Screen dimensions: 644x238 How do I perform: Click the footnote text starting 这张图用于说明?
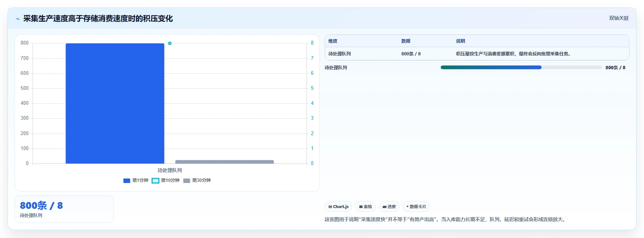(x=446, y=219)
